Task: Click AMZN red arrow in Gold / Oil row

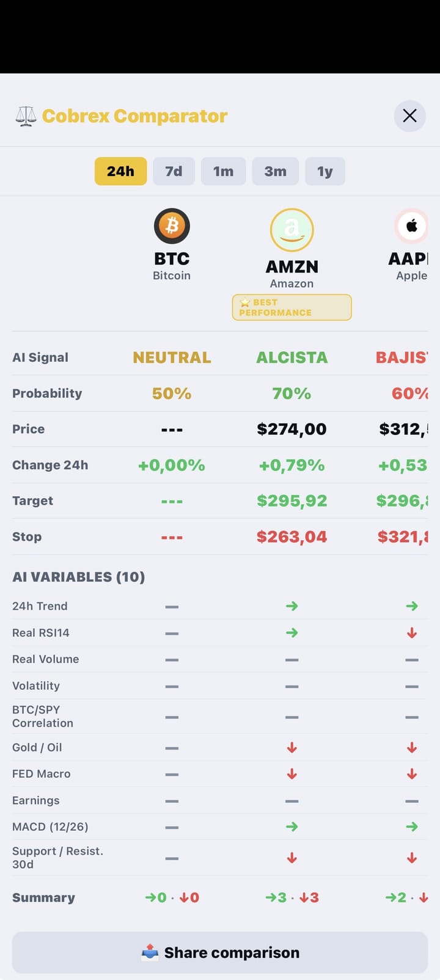Action: (292, 747)
